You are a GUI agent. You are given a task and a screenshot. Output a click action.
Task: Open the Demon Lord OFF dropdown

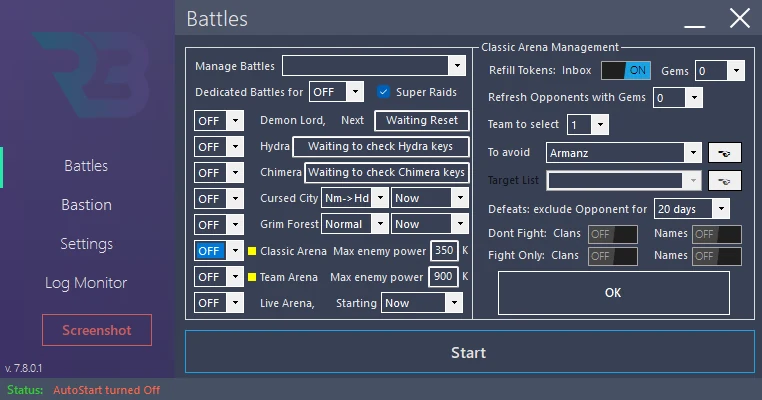pos(219,121)
